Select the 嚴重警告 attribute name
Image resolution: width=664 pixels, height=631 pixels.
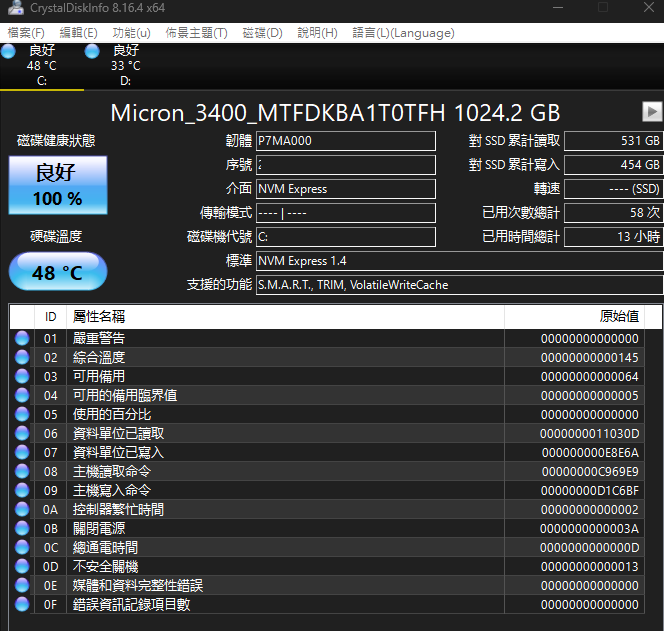tap(99, 338)
